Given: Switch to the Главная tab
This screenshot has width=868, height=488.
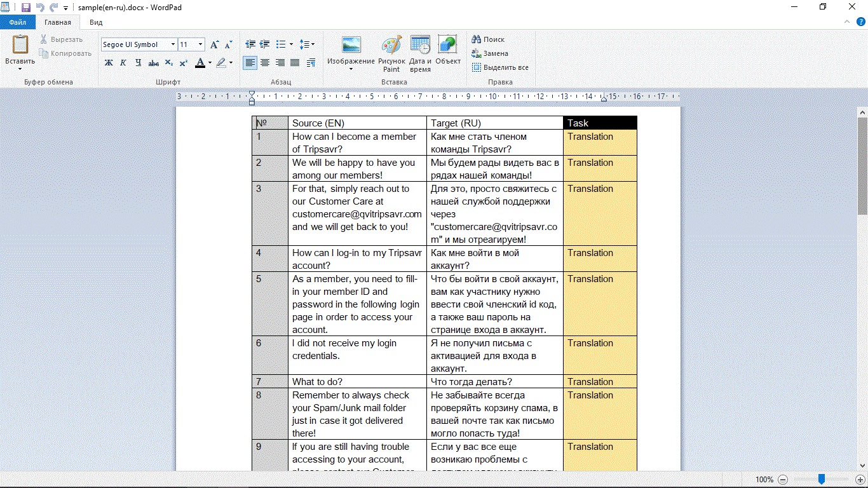Looking at the screenshot, I should click(x=58, y=22).
